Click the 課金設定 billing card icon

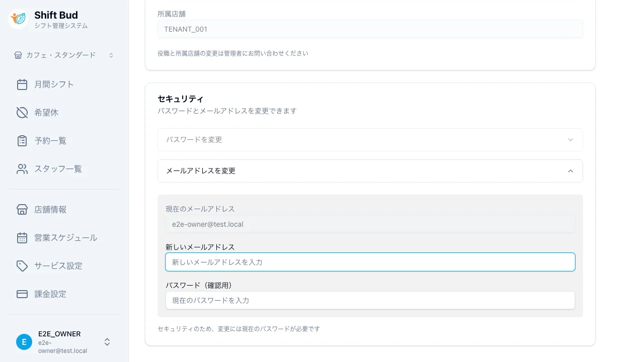(22, 294)
